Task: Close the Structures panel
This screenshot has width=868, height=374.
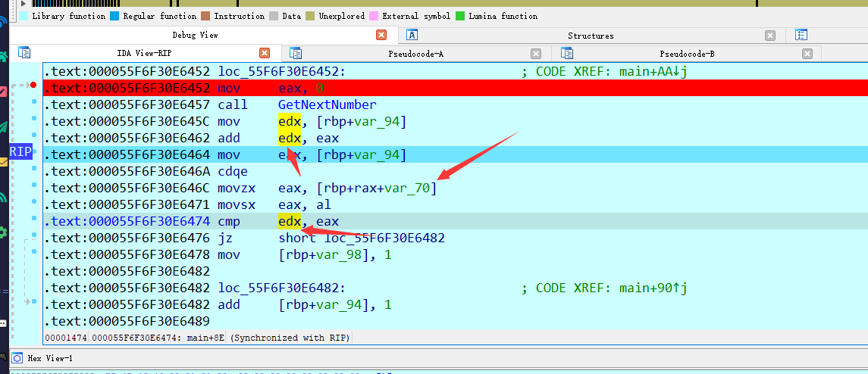Action: point(770,35)
